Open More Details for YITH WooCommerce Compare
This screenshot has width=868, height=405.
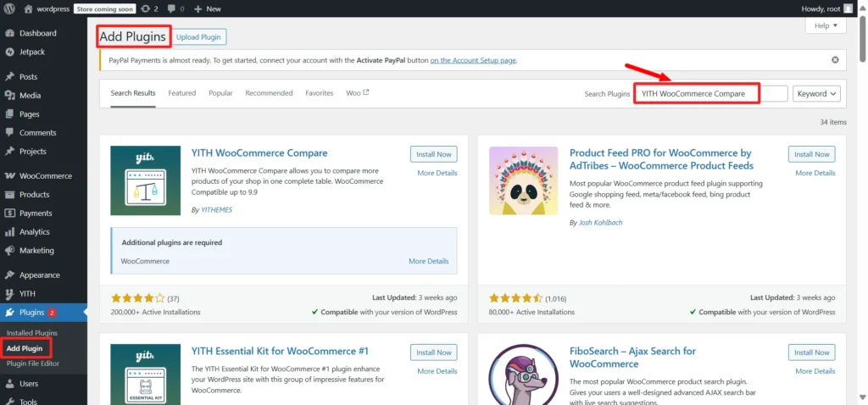click(x=437, y=173)
